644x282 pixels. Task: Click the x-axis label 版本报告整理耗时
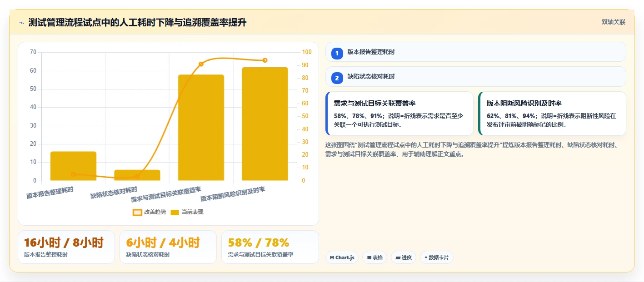[x=50, y=193]
